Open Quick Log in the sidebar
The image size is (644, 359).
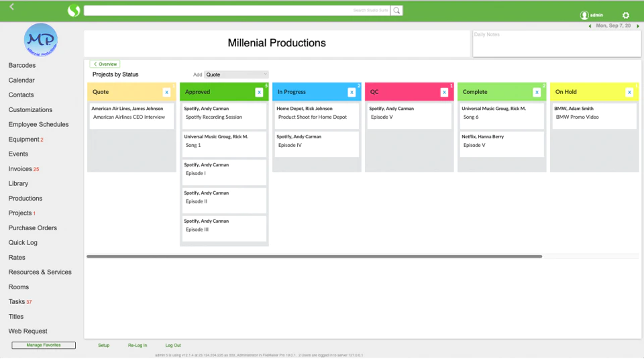tap(23, 243)
